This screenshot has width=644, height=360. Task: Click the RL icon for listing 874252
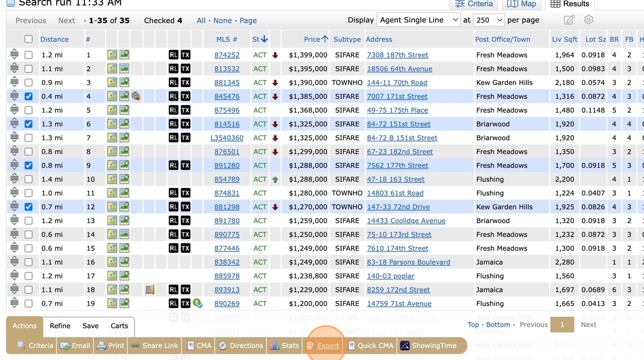173,55
